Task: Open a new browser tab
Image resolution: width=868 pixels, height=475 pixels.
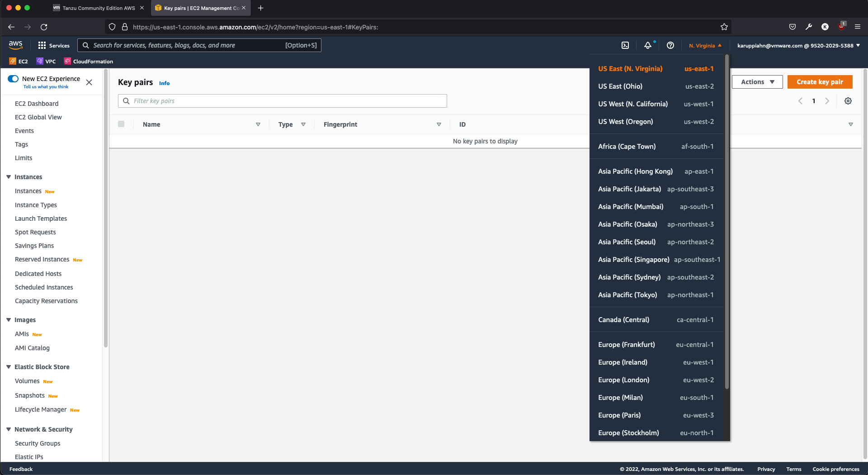Action: [x=260, y=8]
